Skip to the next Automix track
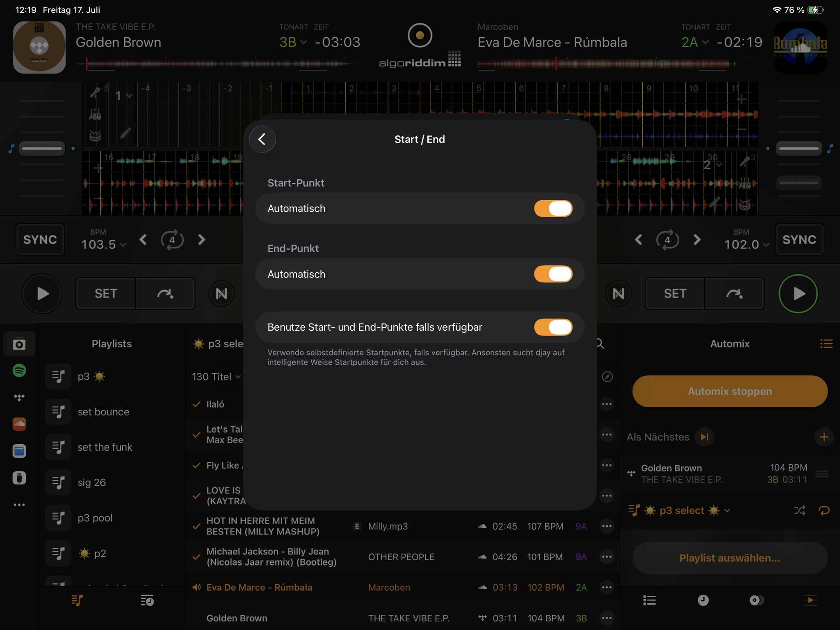 pos(704,437)
